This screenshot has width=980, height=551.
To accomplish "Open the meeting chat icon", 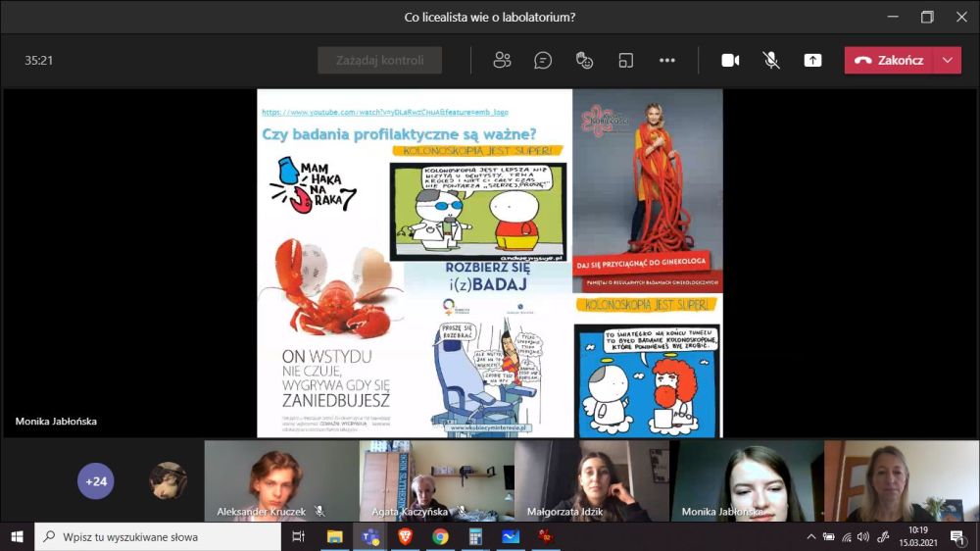I will click(x=543, y=60).
